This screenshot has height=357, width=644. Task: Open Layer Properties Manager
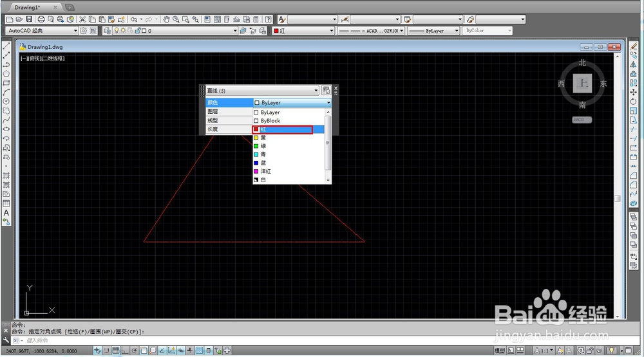(x=107, y=30)
